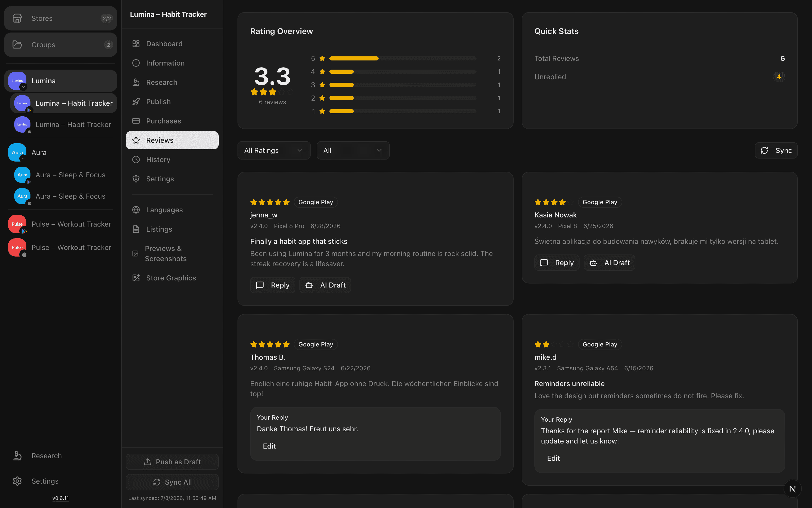Viewport: 812px width, 508px height.
Task: Open the Reviews menu item
Action: pyautogui.click(x=172, y=140)
